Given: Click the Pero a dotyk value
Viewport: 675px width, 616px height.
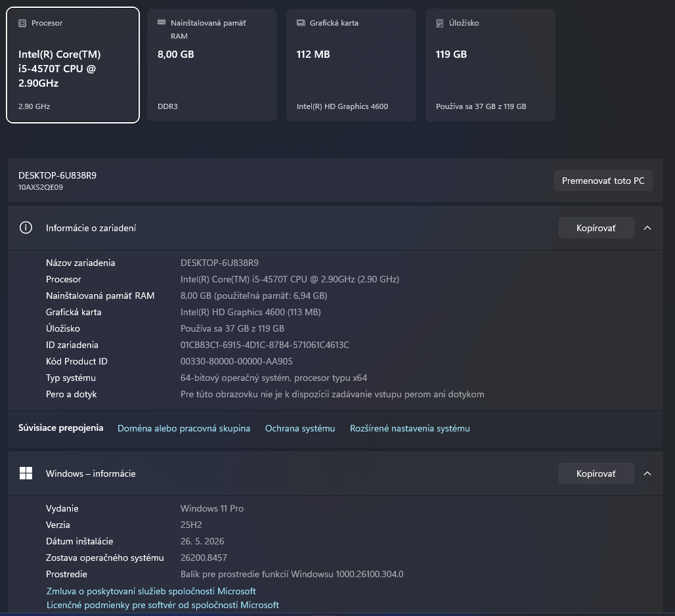Looking at the screenshot, I should coord(332,394).
